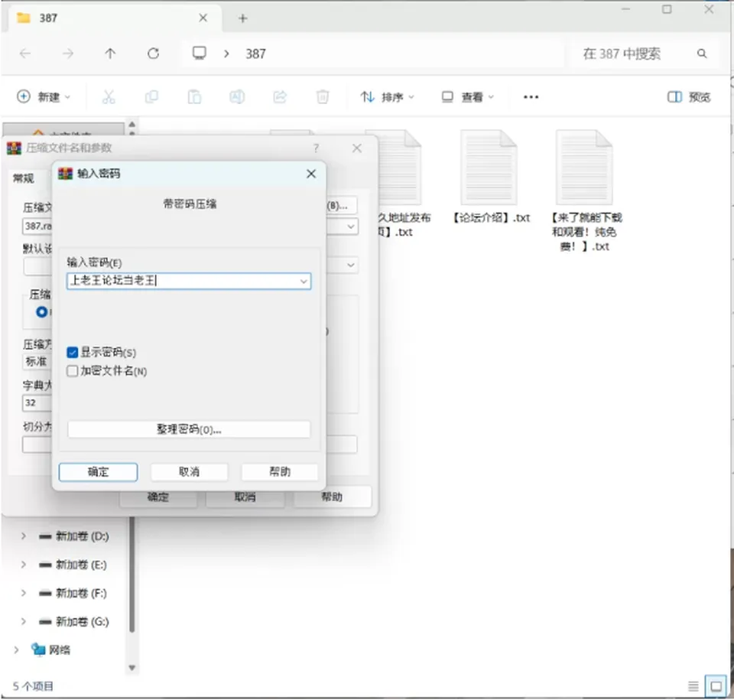Click the Share icon in toolbar

click(280, 97)
